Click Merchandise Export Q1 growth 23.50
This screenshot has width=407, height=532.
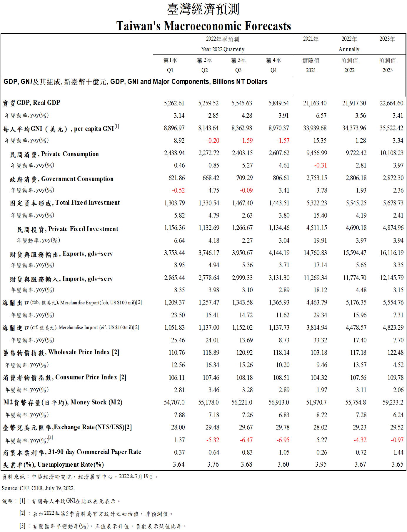pyautogui.click(x=178, y=315)
